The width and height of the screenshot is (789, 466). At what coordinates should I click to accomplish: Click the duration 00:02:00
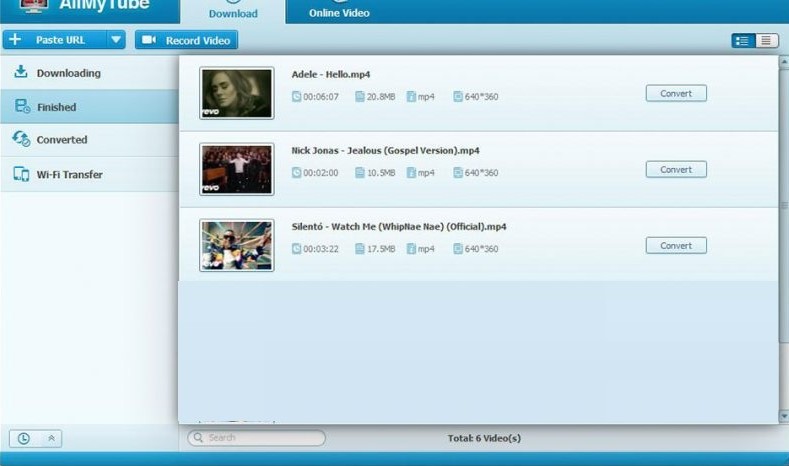coord(321,173)
